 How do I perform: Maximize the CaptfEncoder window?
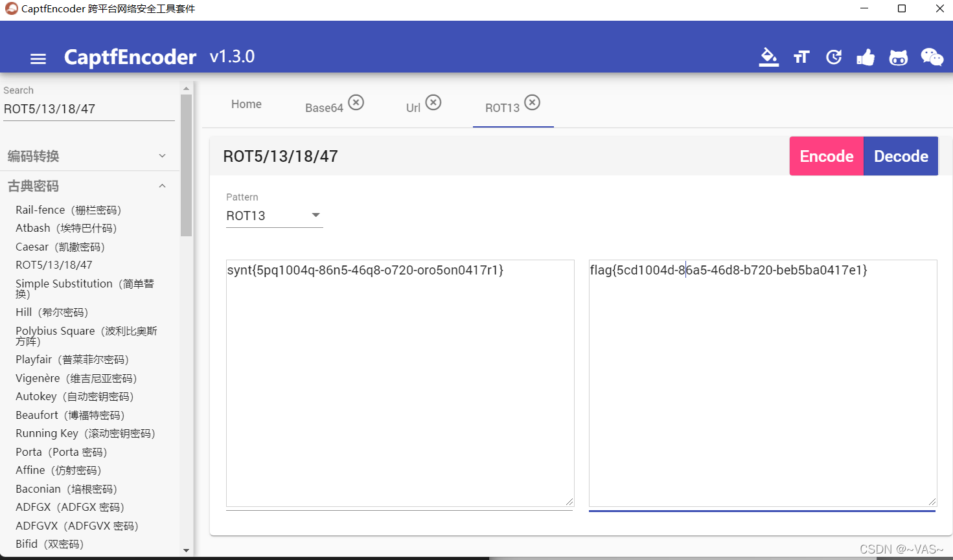tap(902, 8)
